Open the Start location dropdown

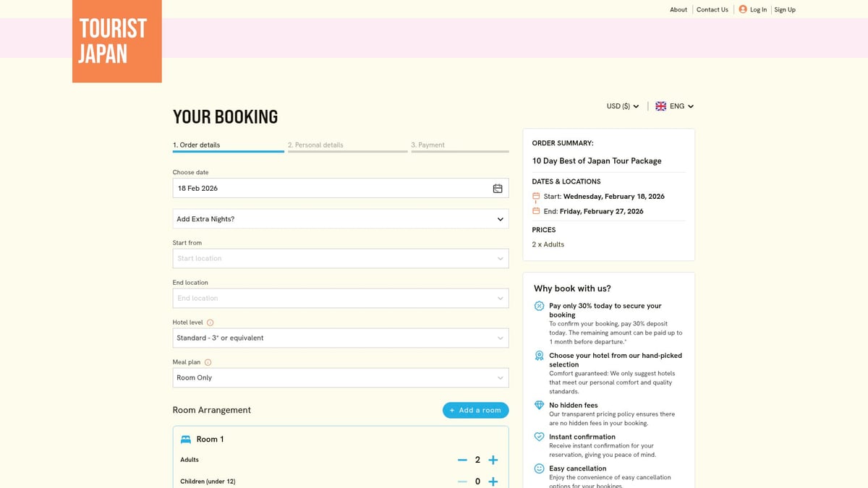(341, 259)
